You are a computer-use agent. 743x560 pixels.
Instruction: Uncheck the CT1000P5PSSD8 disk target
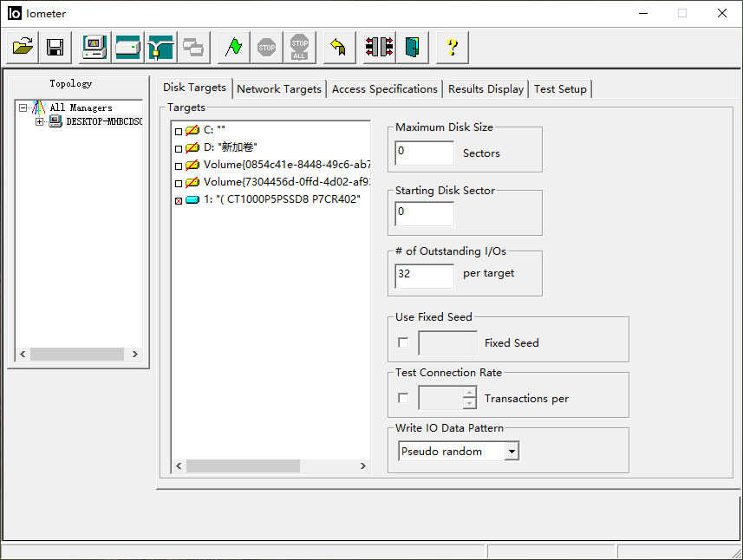tap(179, 200)
